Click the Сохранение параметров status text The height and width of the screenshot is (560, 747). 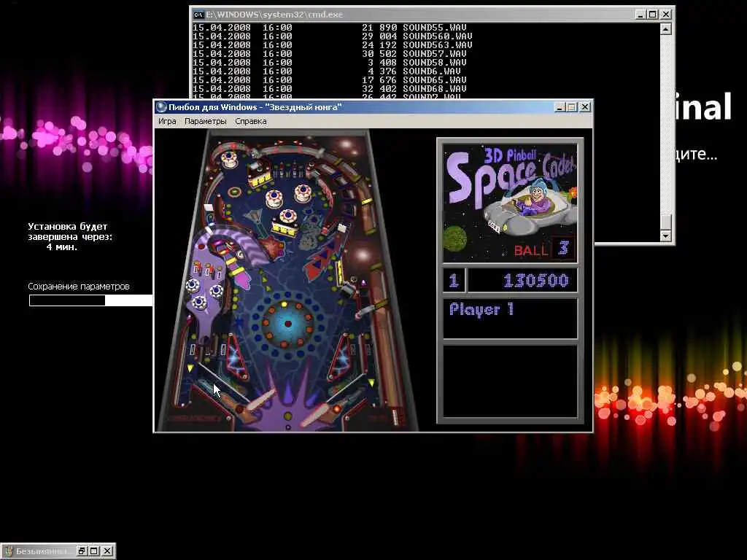tap(79, 286)
